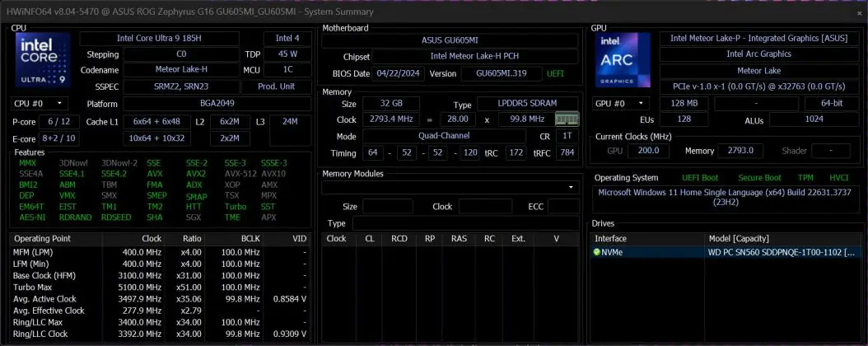Click the Chipset field Intel Meteor Lake-H PCH
This screenshot has height=346, width=868.
[x=475, y=56]
